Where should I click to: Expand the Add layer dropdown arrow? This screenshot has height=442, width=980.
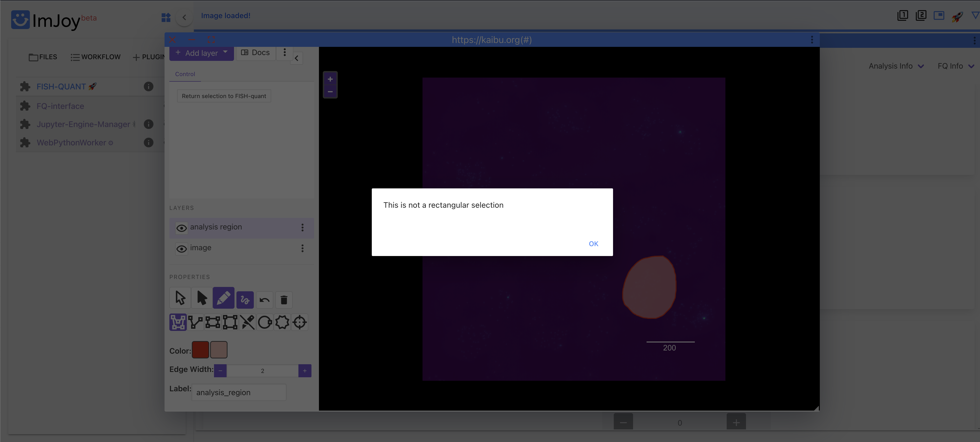click(225, 52)
